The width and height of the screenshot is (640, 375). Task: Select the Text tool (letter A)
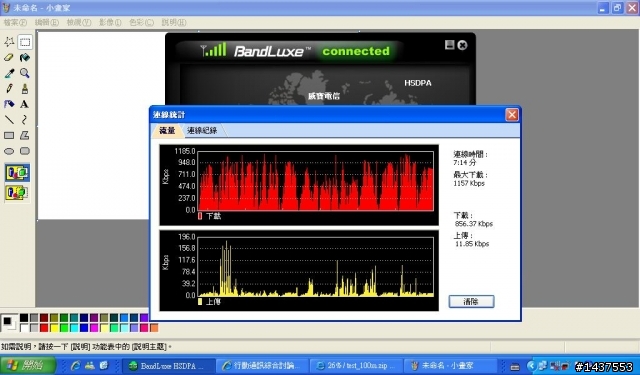[x=25, y=104]
